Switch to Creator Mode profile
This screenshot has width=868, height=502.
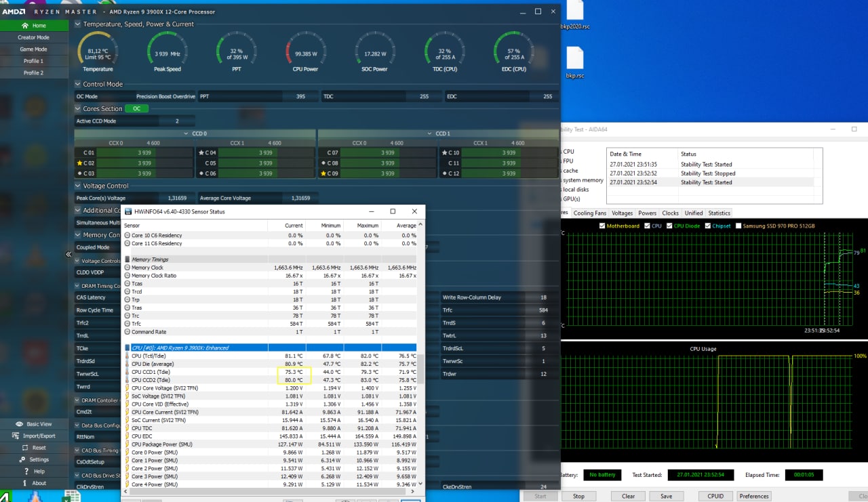[x=34, y=37]
